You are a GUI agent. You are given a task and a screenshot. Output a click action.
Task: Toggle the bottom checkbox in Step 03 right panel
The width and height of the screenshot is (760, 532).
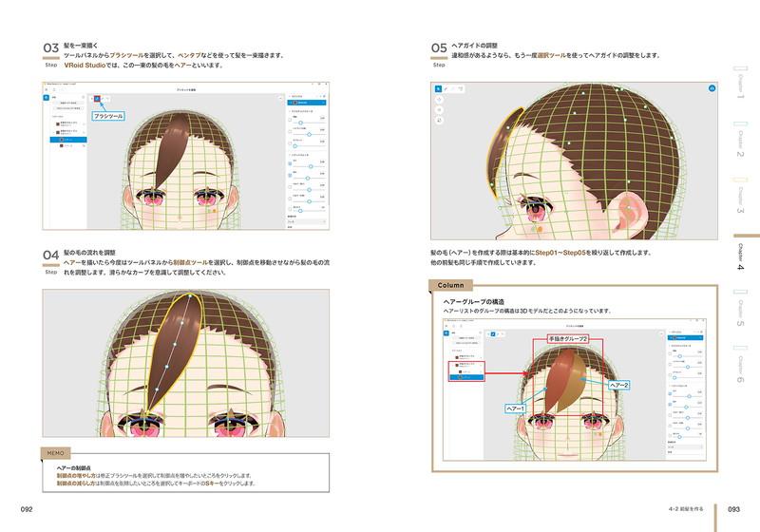(x=291, y=206)
